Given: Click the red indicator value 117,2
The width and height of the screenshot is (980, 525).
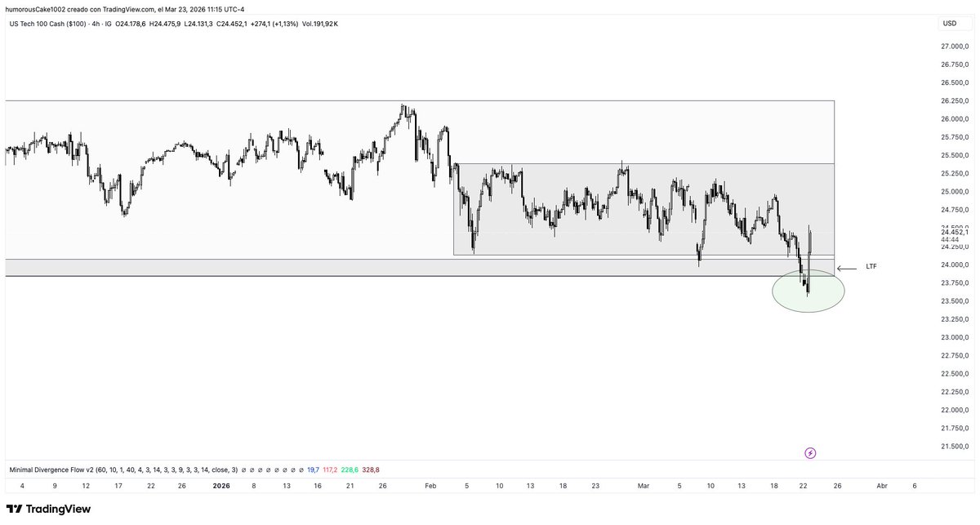Looking at the screenshot, I should coord(330,469).
